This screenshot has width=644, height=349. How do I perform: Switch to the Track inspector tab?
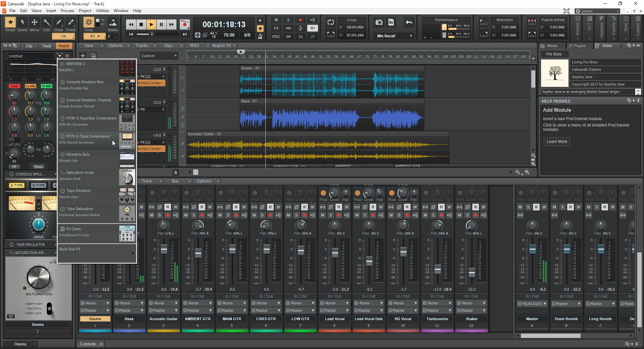point(46,46)
